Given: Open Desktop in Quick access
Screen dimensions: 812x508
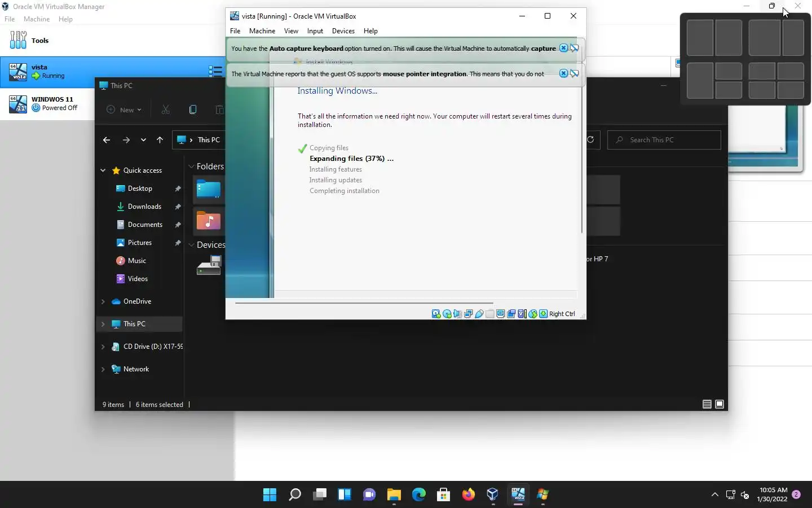Looking at the screenshot, I should click(x=140, y=189).
